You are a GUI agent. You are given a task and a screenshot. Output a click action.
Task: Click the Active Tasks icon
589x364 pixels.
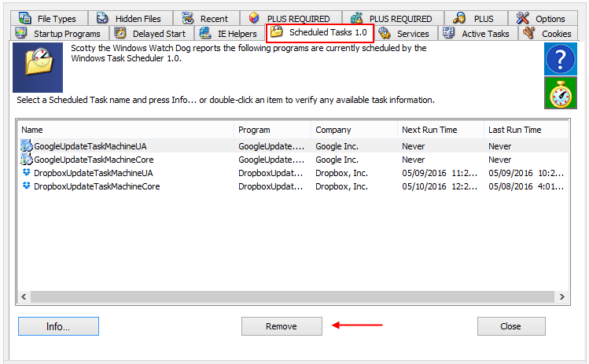[x=448, y=33]
